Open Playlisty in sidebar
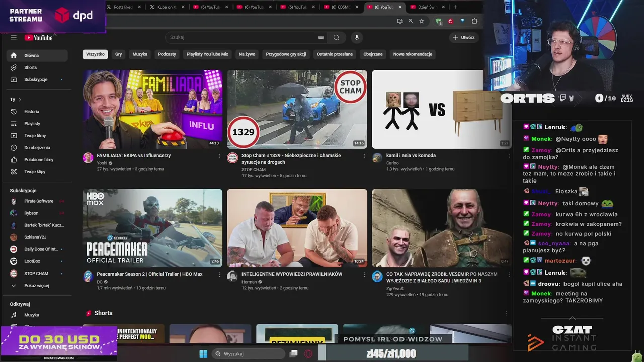The image size is (644, 362). (37, 123)
